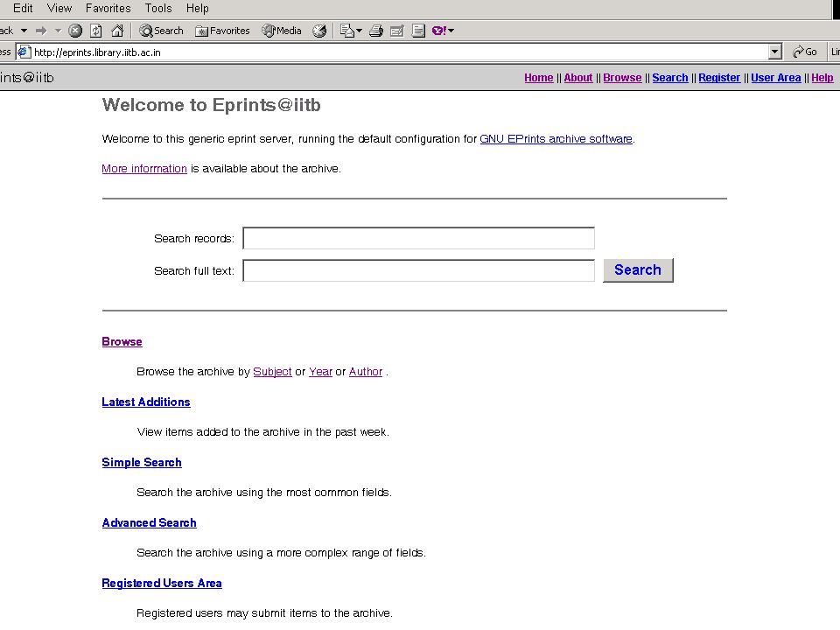
Task: Follow the GNU EPrints archive software link
Action: (x=556, y=139)
